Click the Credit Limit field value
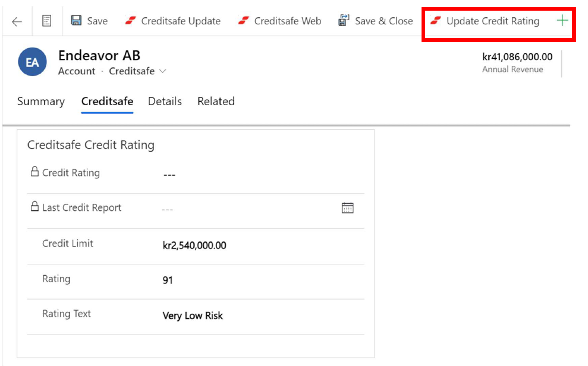The width and height of the screenshot is (588, 366). (194, 245)
